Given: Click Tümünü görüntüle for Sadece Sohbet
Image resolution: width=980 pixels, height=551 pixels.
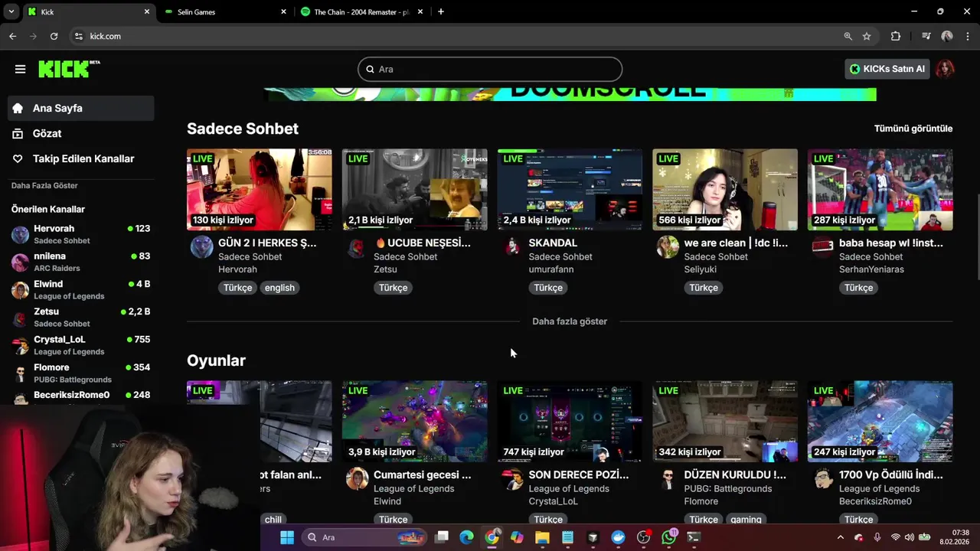Looking at the screenshot, I should (x=913, y=129).
